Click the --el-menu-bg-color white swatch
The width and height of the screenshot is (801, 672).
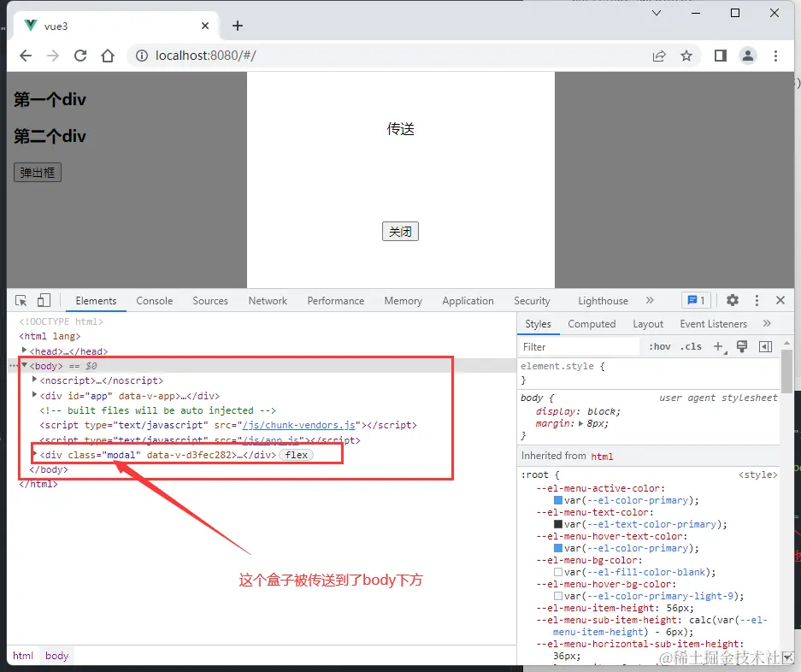tap(558, 572)
